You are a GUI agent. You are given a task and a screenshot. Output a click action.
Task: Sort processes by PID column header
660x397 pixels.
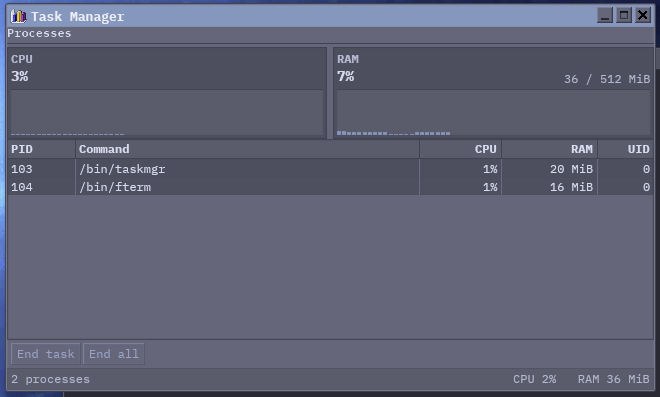tap(41, 149)
